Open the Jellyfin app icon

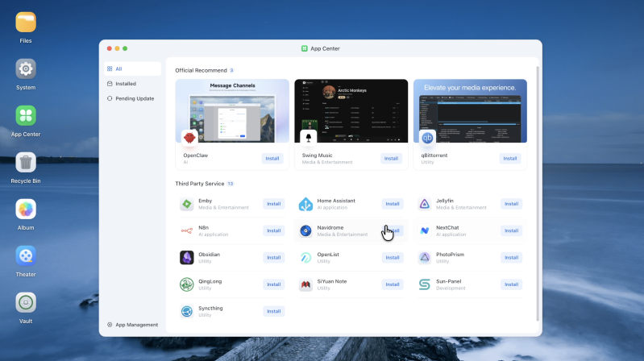point(425,204)
